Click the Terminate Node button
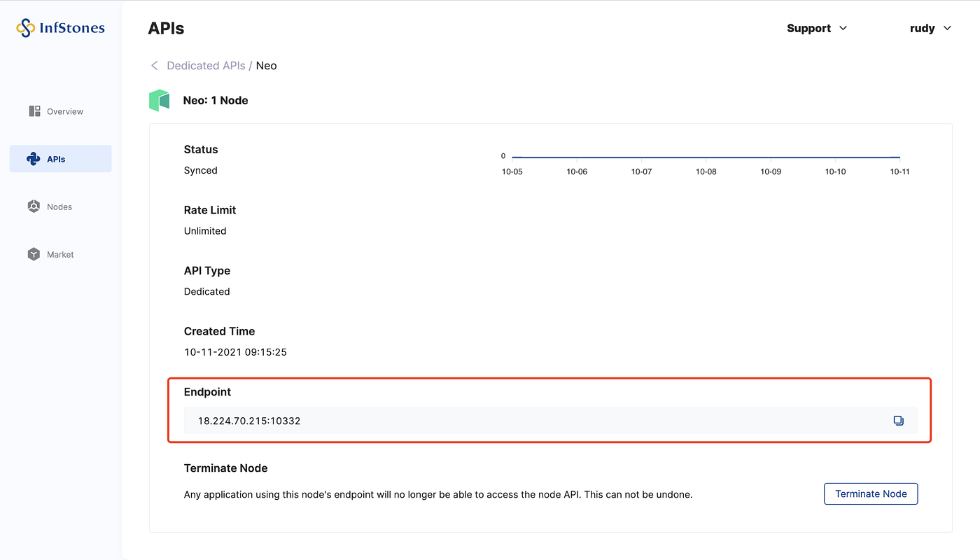Image resolution: width=980 pixels, height=560 pixels. coord(871,493)
